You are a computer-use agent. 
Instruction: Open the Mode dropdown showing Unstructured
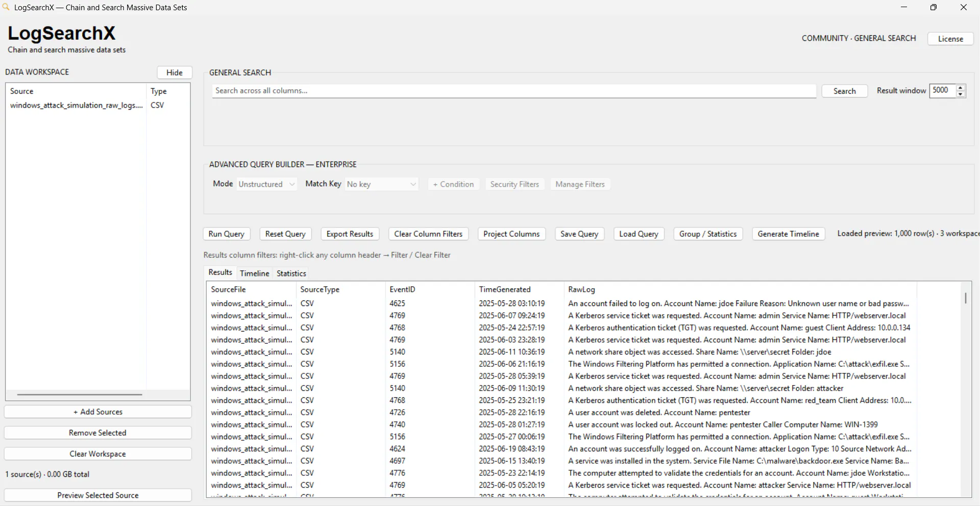266,184
